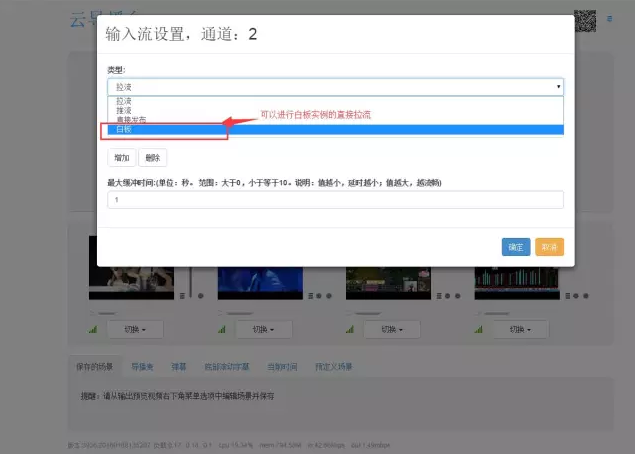Image resolution: width=635 pixels, height=454 pixels.
Task: Click the 提醒 hint text about editing scenes
Action: tap(177, 396)
